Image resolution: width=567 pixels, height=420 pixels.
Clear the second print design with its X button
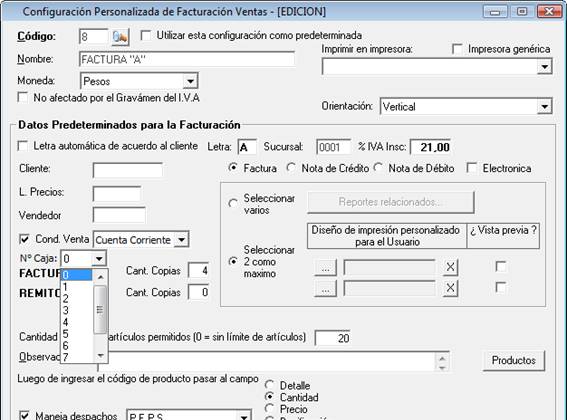coord(450,288)
